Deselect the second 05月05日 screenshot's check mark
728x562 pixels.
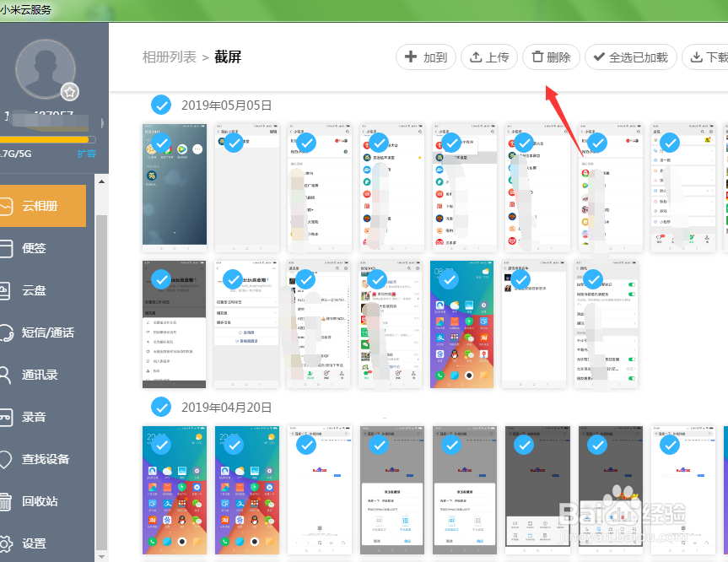234,143
